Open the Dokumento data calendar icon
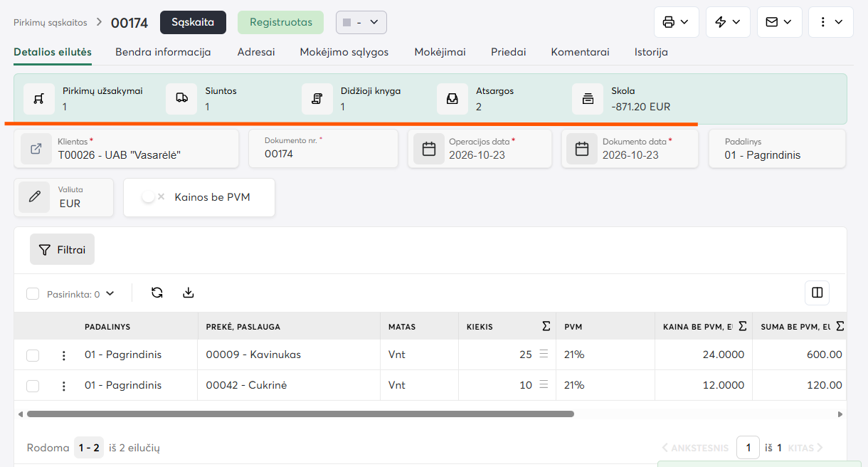Screen dimensions: 868x467 click(582, 149)
